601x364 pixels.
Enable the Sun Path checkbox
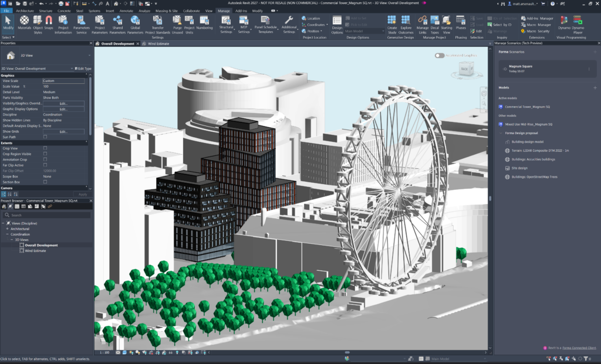[x=45, y=137]
